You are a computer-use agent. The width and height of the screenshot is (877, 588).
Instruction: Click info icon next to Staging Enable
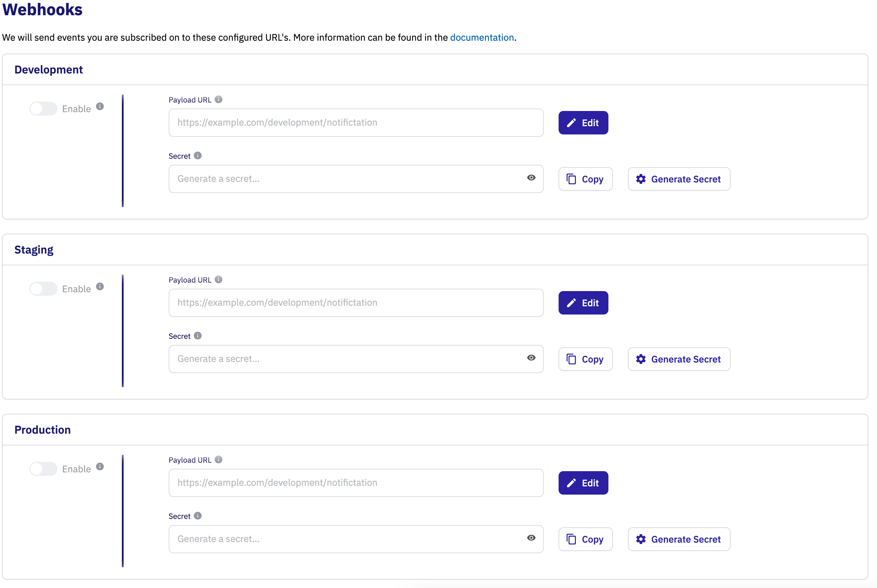click(x=100, y=286)
